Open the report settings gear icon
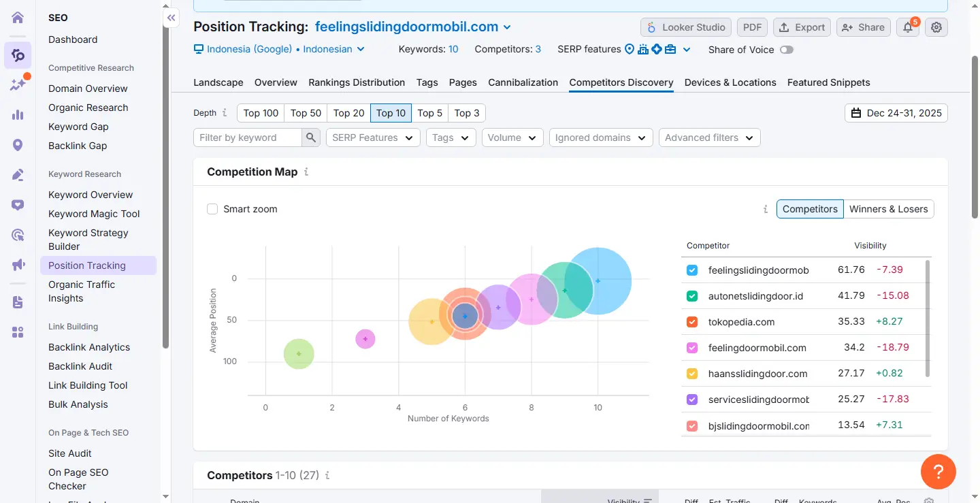The width and height of the screenshot is (980, 503). [936, 27]
